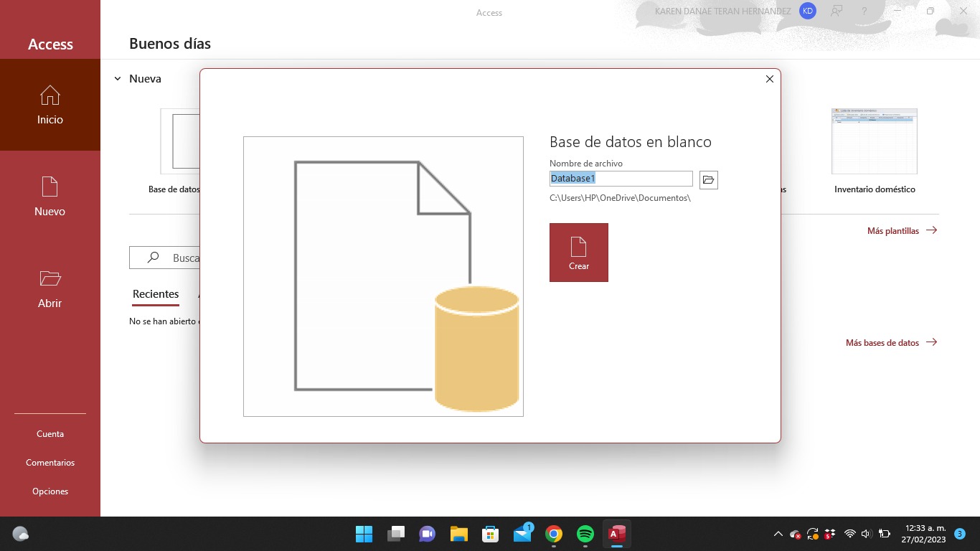Follow the Más plantillas link
The image size is (980, 551).
pyautogui.click(x=902, y=231)
